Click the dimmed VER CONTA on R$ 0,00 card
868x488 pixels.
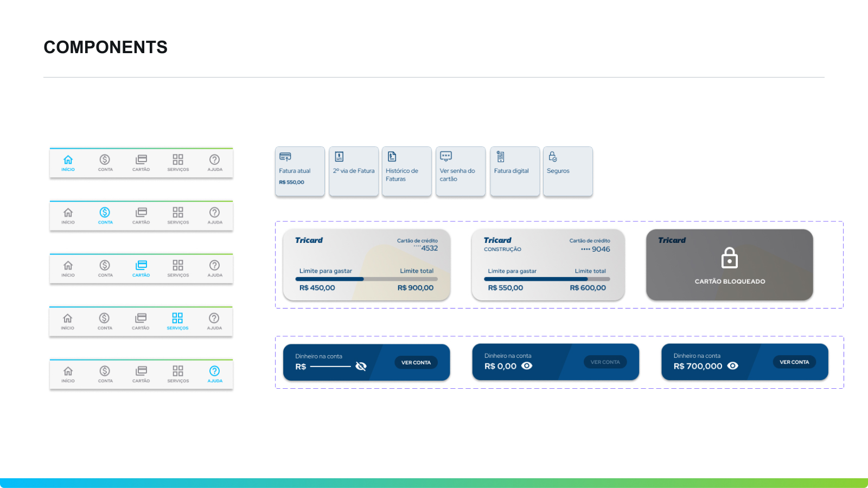pyautogui.click(x=605, y=362)
